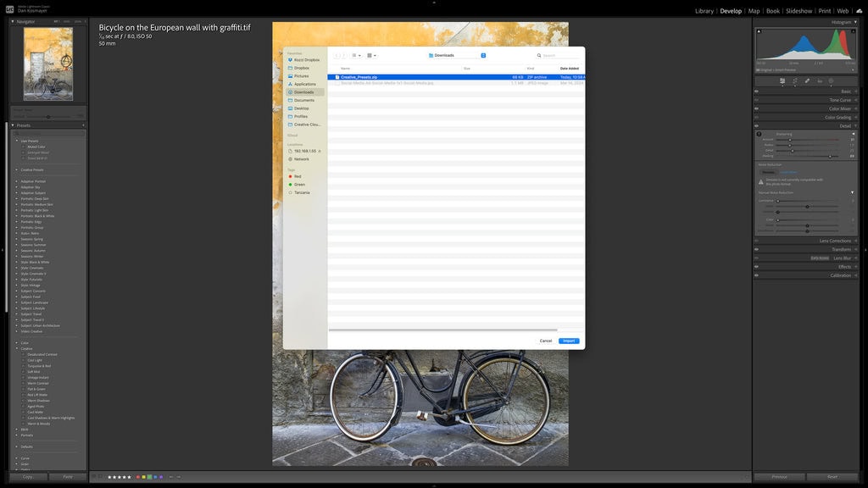Adjust the Sharpening Masking slider

point(808,156)
